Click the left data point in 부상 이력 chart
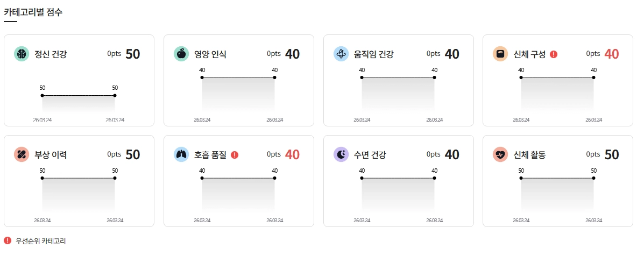Screen dimensions: 644x255 (x=43, y=178)
